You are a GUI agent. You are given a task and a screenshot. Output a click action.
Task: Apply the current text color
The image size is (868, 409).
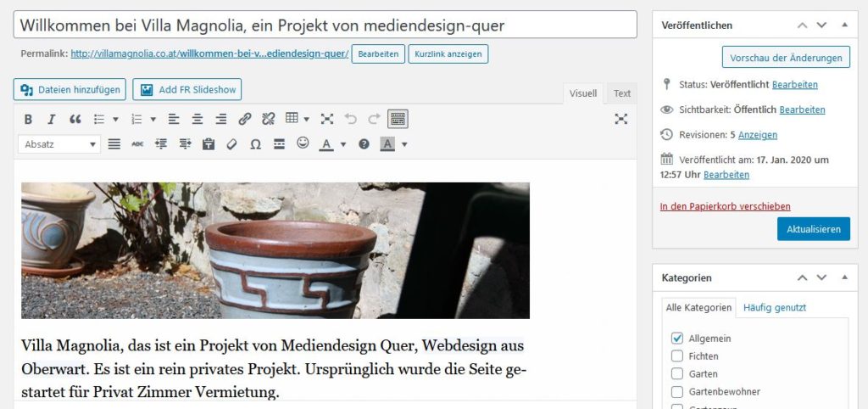pyautogui.click(x=326, y=144)
